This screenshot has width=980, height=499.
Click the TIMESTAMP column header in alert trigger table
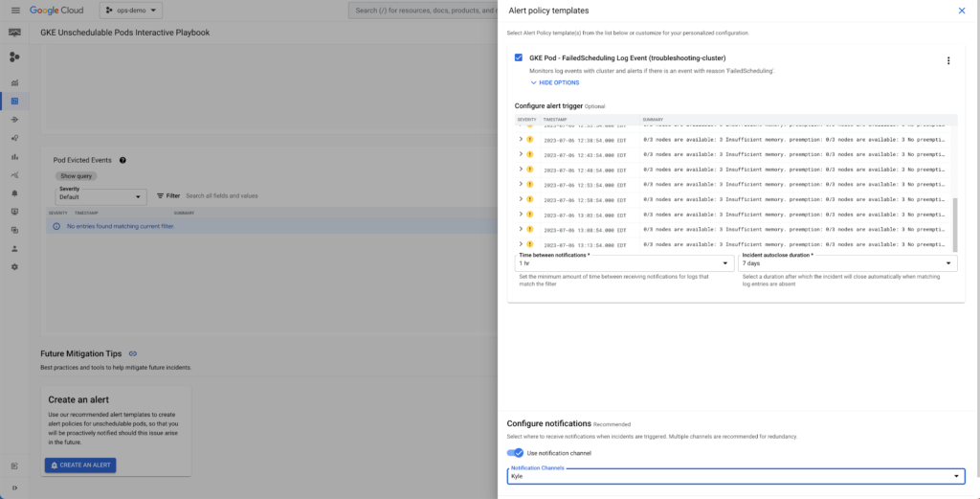[554, 119]
